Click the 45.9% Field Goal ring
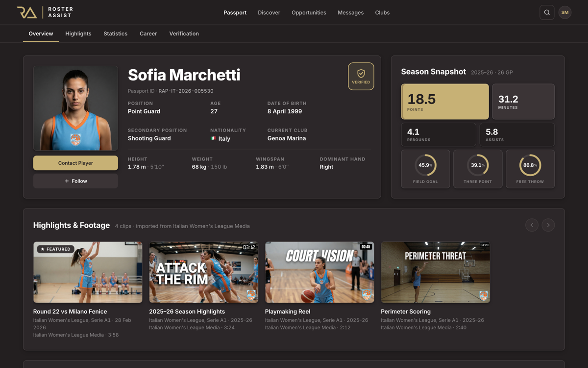Image resolution: width=588 pixels, height=368 pixels. pos(425,165)
